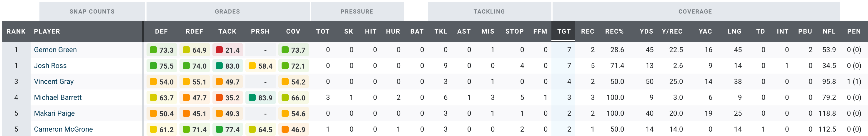The height and width of the screenshot is (136, 868).
Task: Sort by COV grade column header
Action: (293, 31)
